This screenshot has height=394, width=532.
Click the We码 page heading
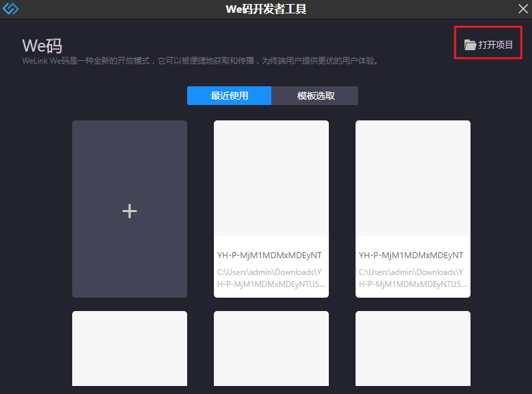point(42,45)
